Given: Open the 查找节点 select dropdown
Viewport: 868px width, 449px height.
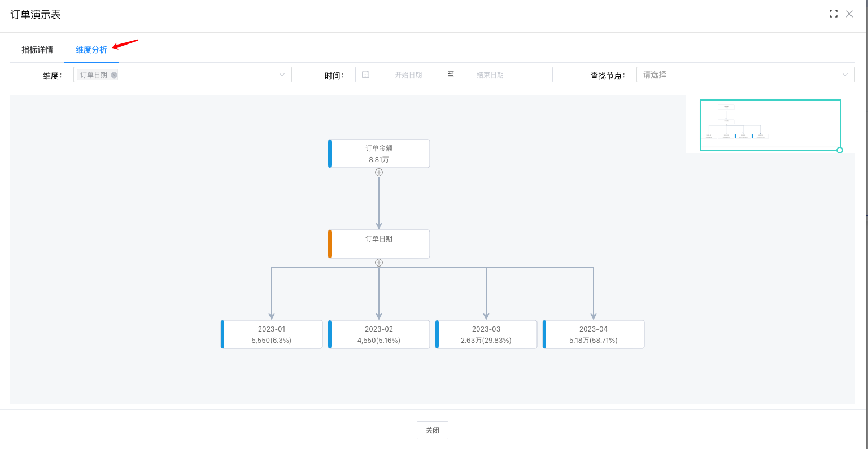Looking at the screenshot, I should (745, 75).
